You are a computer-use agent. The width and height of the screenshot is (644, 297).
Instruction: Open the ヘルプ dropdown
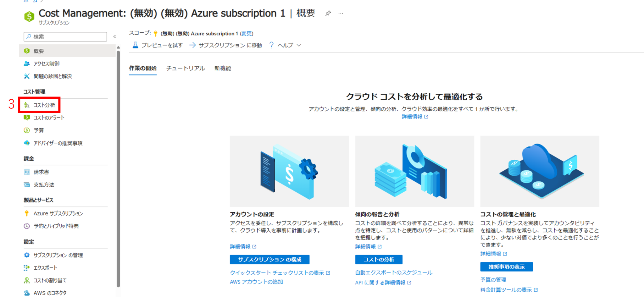point(285,45)
